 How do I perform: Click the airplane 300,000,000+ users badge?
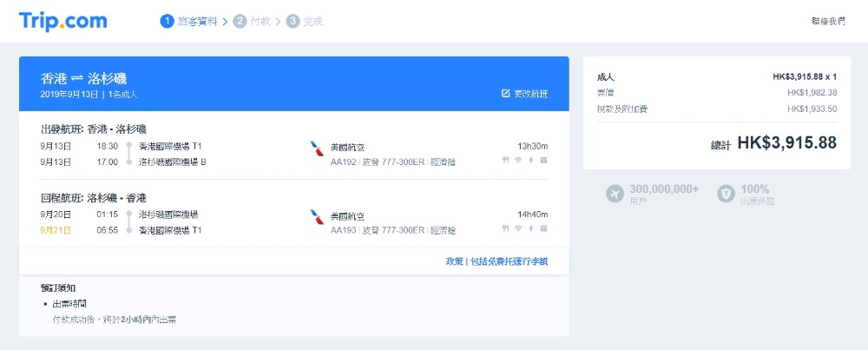pyautogui.click(x=615, y=195)
